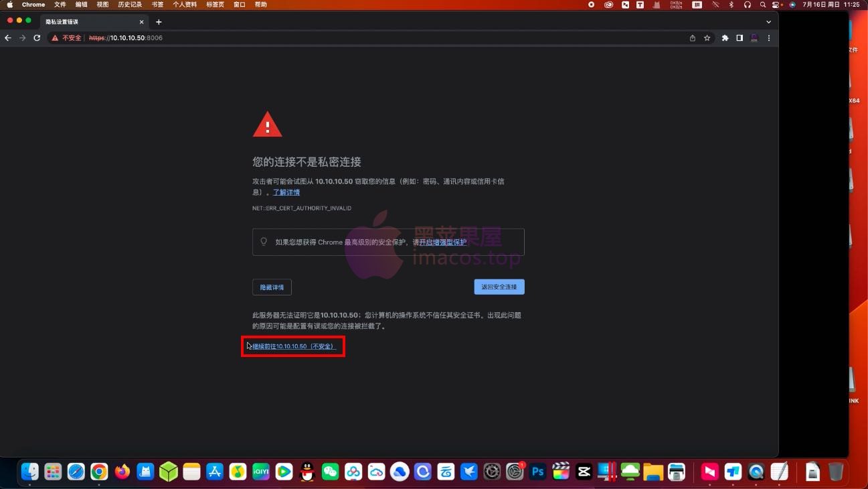Open the Chrome extensions puzzle icon

[x=725, y=38]
